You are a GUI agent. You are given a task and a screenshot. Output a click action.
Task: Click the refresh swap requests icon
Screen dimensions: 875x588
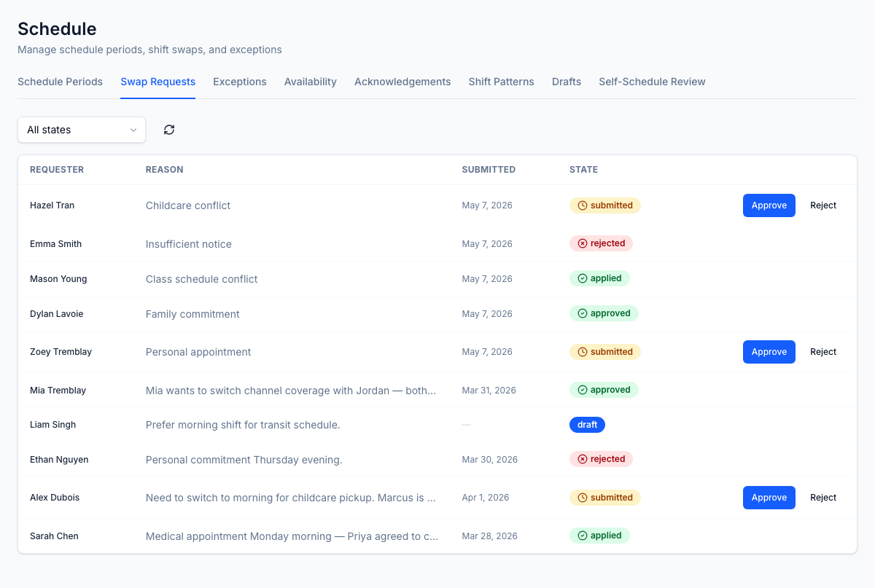(169, 130)
